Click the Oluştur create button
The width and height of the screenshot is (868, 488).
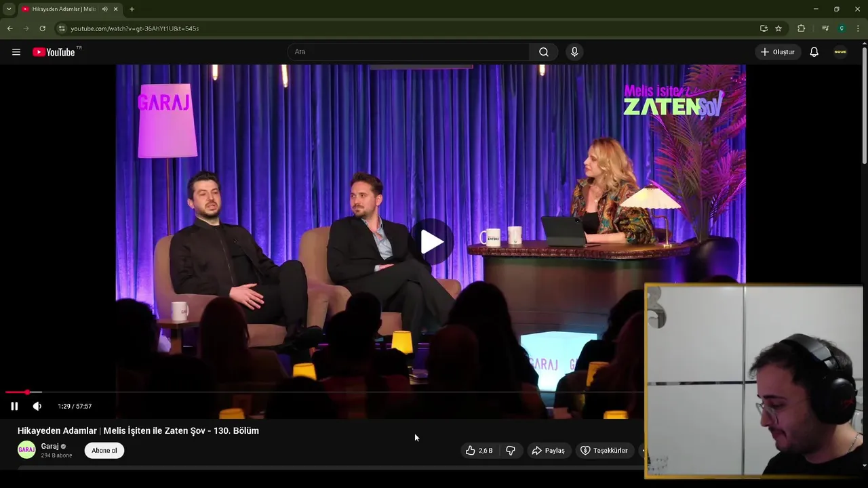point(778,52)
